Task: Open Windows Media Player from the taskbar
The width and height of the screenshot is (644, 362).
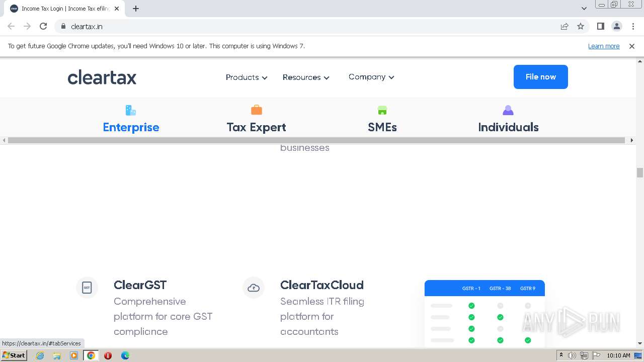Action: coord(74,355)
